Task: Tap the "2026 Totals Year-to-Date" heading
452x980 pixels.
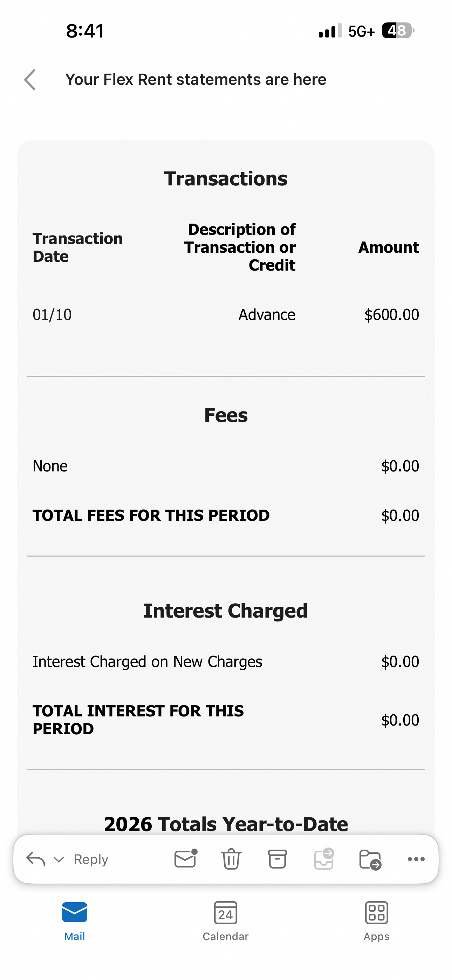Action: click(x=226, y=824)
